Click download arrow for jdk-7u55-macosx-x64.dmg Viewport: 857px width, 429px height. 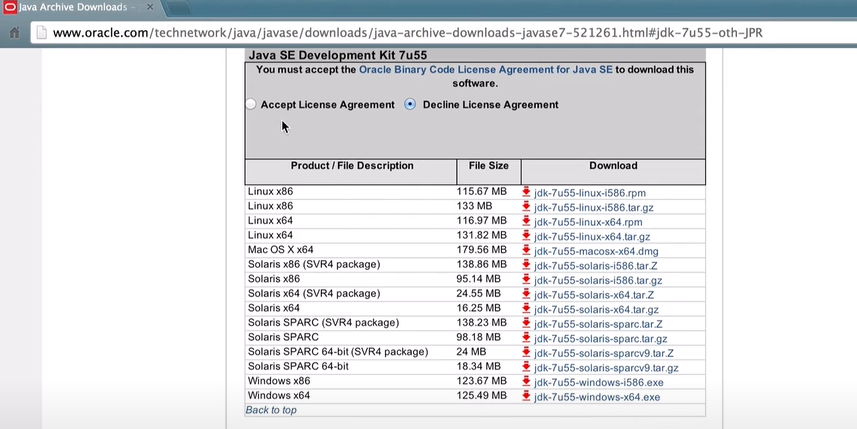click(x=526, y=250)
